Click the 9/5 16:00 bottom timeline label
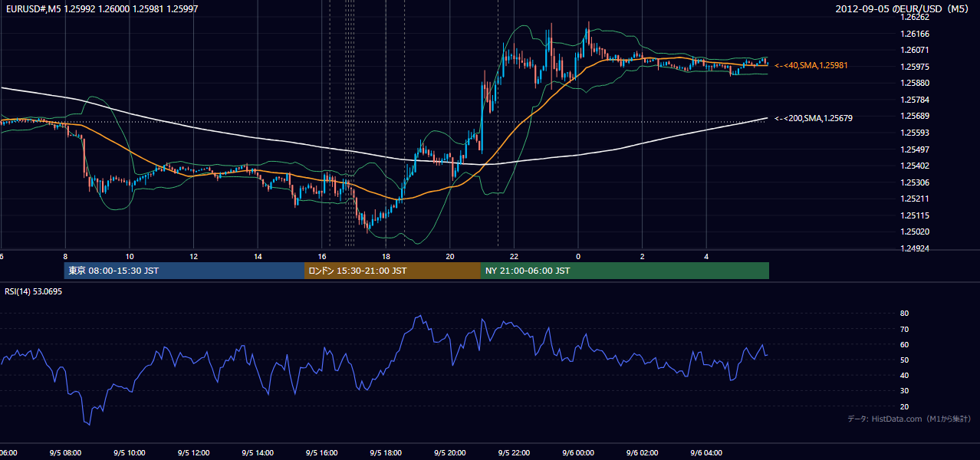This screenshot has width=980, height=460. tap(321, 453)
